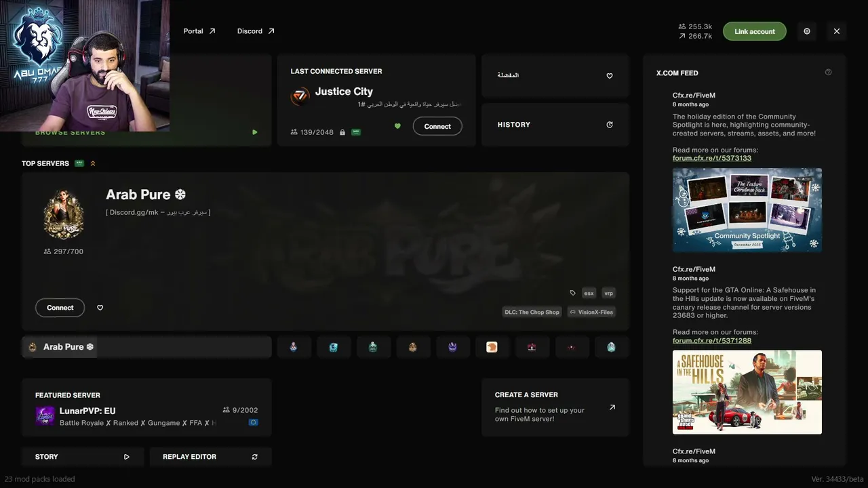Screen dimensions: 868x488
Task: Close the FiveM launcher window
Action: pos(837,31)
